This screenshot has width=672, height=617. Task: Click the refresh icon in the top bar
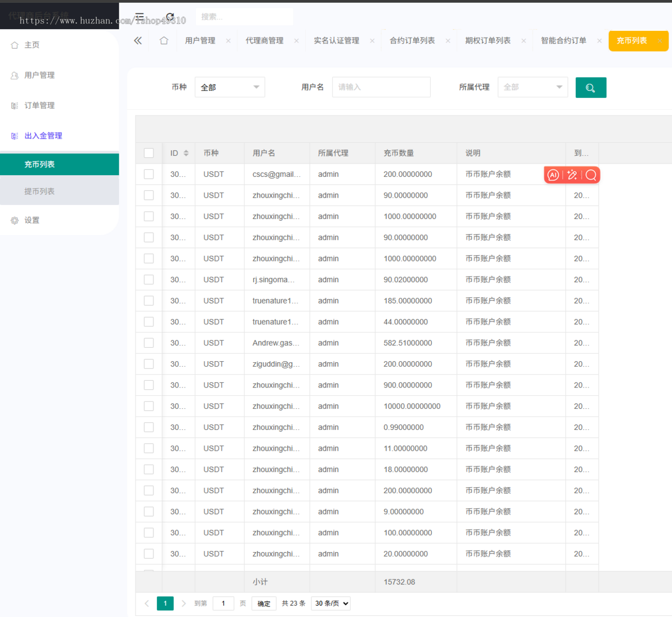coord(170,17)
